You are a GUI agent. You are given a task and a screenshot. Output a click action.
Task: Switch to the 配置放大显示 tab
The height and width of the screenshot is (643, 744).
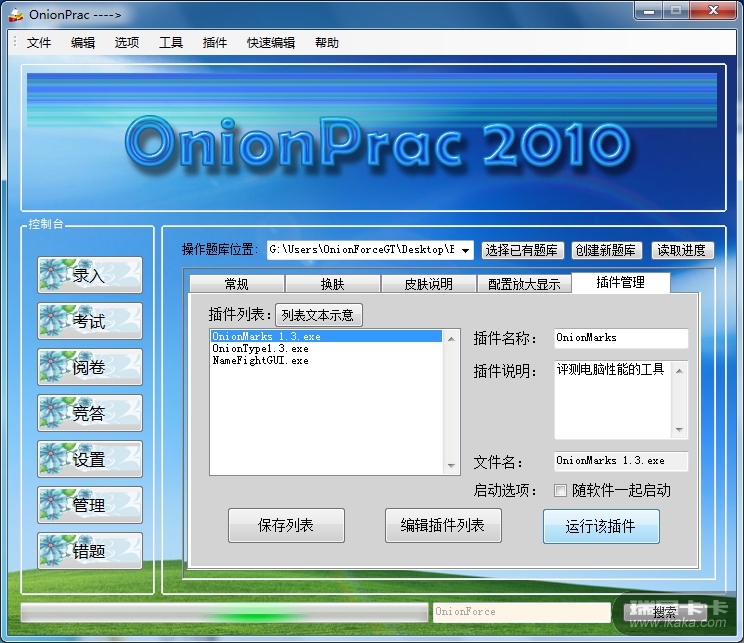coord(524,284)
